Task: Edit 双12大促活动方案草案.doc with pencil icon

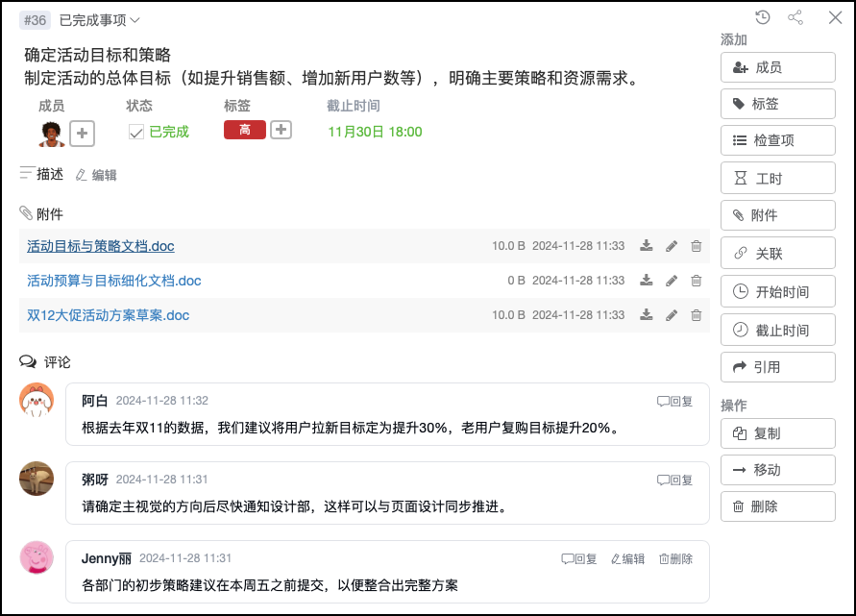Action: [x=672, y=315]
